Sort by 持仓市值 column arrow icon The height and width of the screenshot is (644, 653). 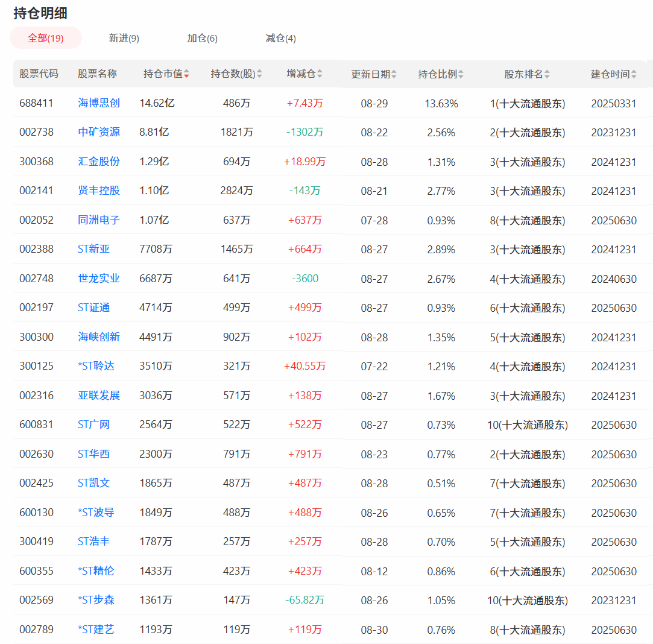pyautogui.click(x=187, y=74)
